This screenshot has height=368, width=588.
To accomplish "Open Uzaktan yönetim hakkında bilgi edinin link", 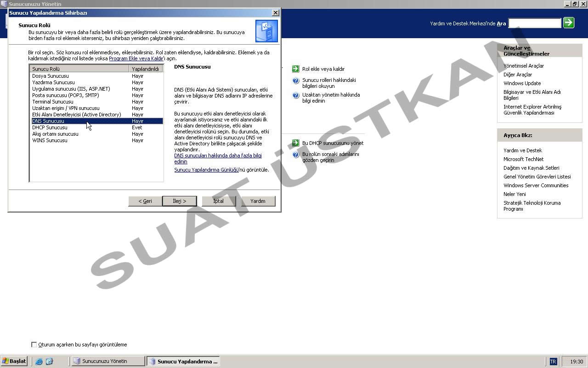I will coord(331,98).
